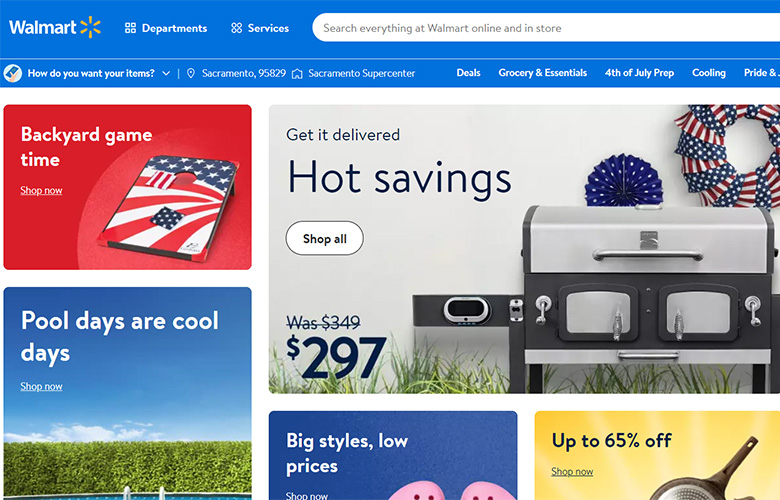Choose the Sacramento Supercenter store
Image resolution: width=780 pixels, height=500 pixels.
[x=362, y=73]
